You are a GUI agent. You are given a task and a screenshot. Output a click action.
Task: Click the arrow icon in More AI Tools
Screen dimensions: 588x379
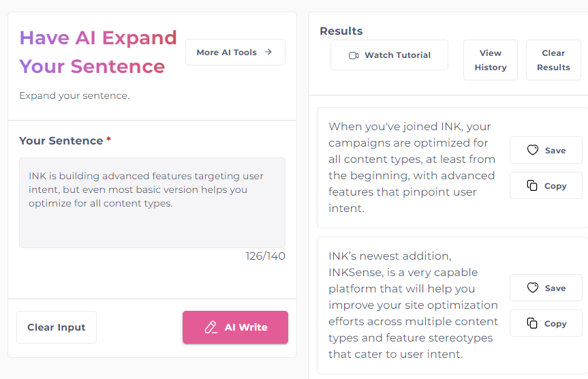268,52
